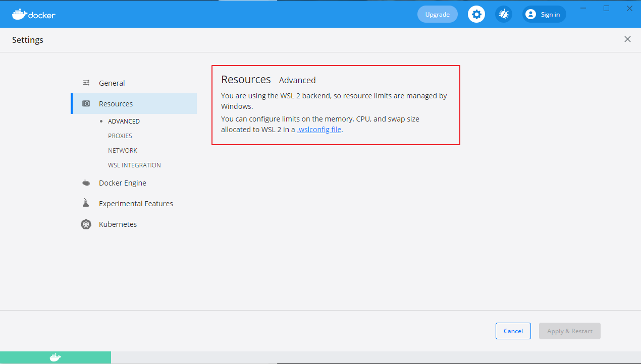Select the General settings section

112,83
